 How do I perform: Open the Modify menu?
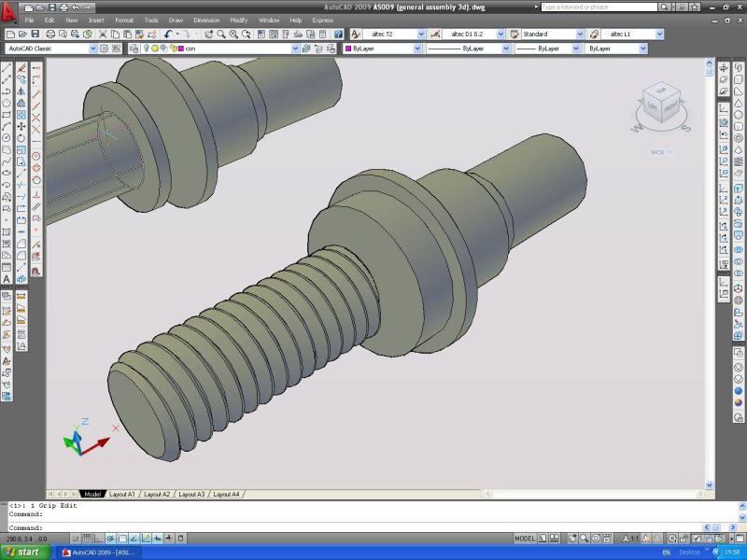pyautogui.click(x=241, y=20)
